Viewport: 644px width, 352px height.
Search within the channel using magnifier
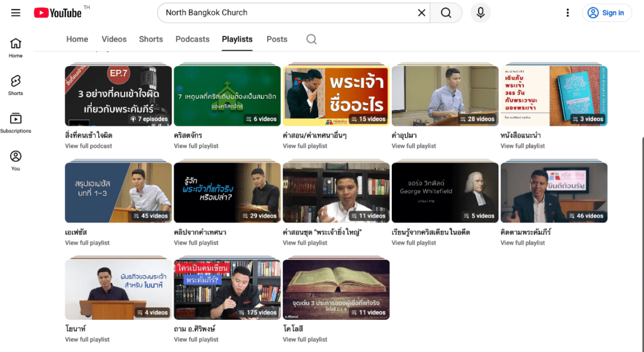click(x=311, y=39)
